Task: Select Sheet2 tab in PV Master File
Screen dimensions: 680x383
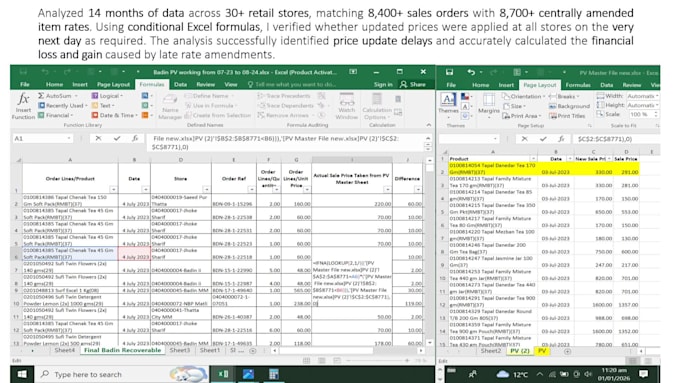Action: click(x=491, y=351)
